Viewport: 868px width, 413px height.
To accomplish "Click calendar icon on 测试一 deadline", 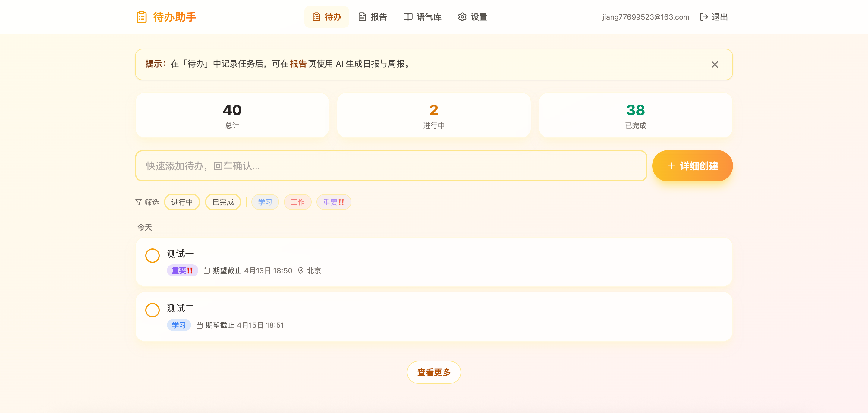I will click(x=206, y=270).
